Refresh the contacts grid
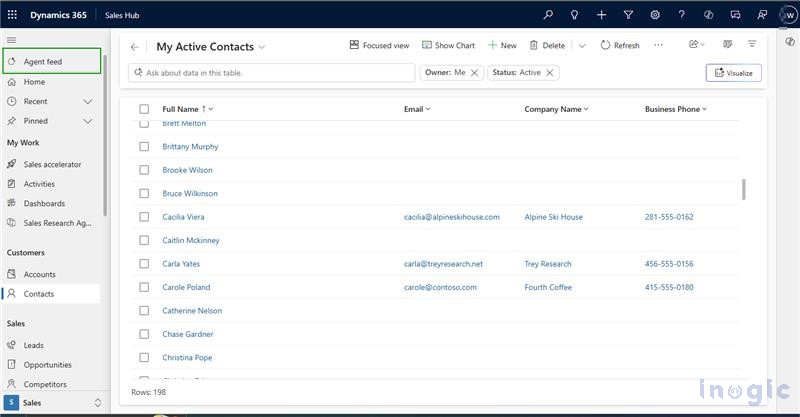Image resolution: width=800 pixels, height=417 pixels. pos(620,45)
